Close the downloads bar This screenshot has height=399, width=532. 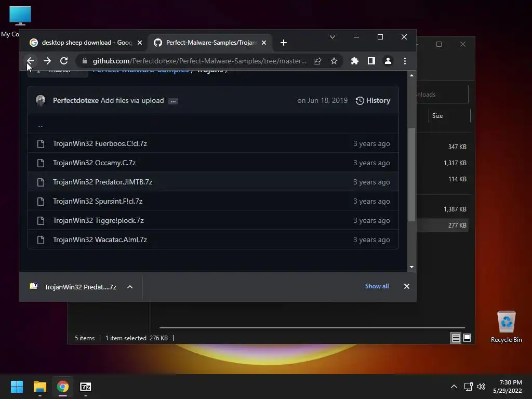[x=406, y=286]
